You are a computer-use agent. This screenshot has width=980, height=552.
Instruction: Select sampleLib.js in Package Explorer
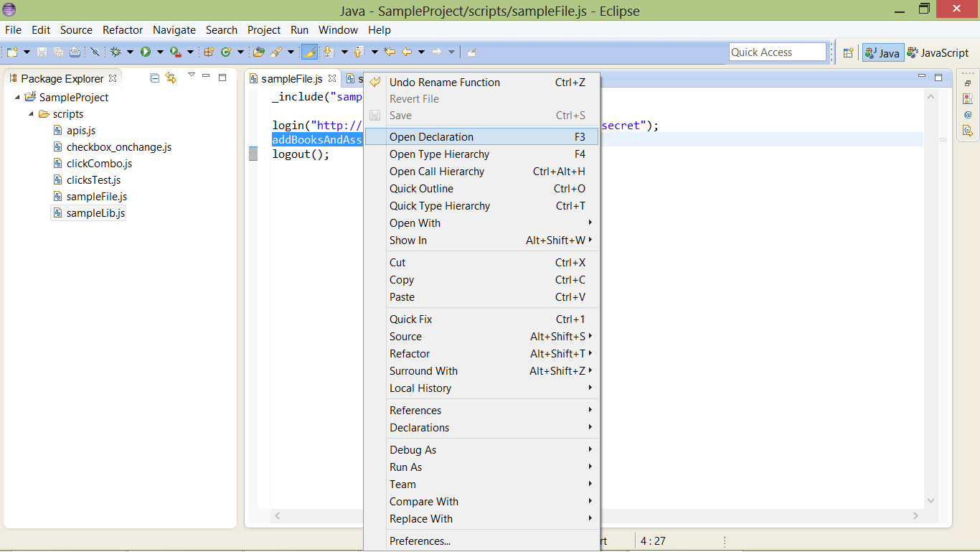point(95,213)
